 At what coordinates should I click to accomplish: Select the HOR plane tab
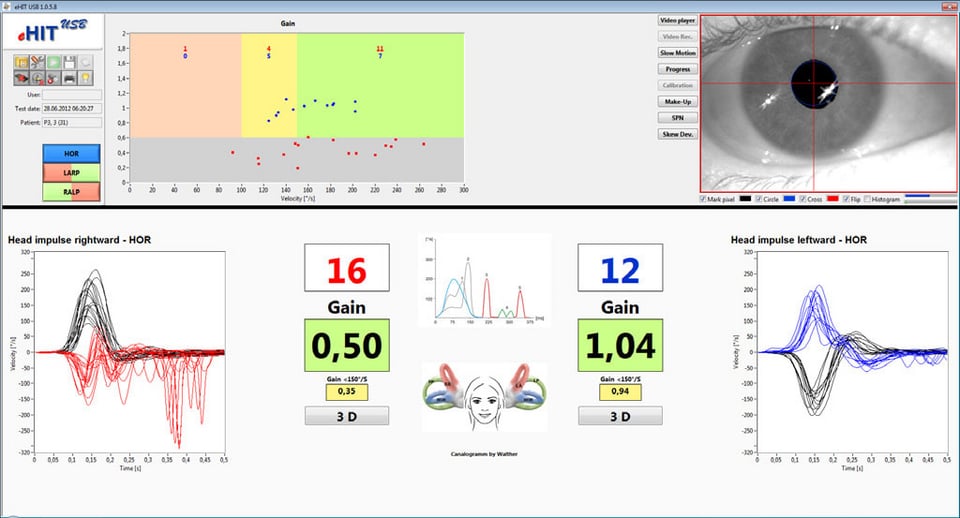coord(71,154)
